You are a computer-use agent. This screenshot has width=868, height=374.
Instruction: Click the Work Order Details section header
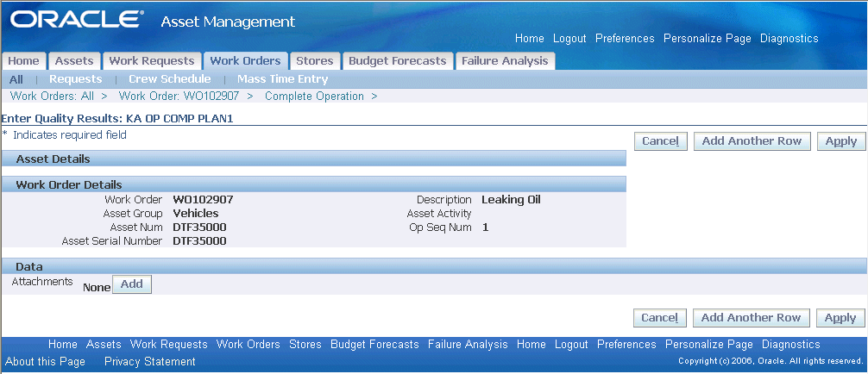point(314,184)
